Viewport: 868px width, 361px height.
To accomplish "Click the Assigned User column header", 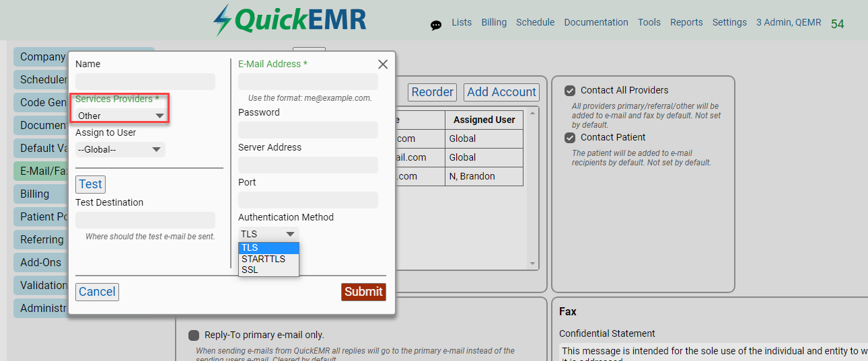I will [484, 120].
